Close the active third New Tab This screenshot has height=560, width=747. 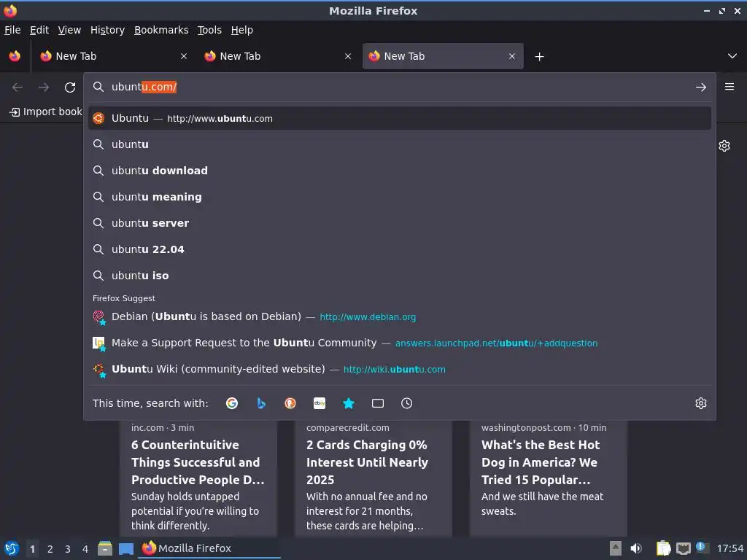pyautogui.click(x=512, y=56)
